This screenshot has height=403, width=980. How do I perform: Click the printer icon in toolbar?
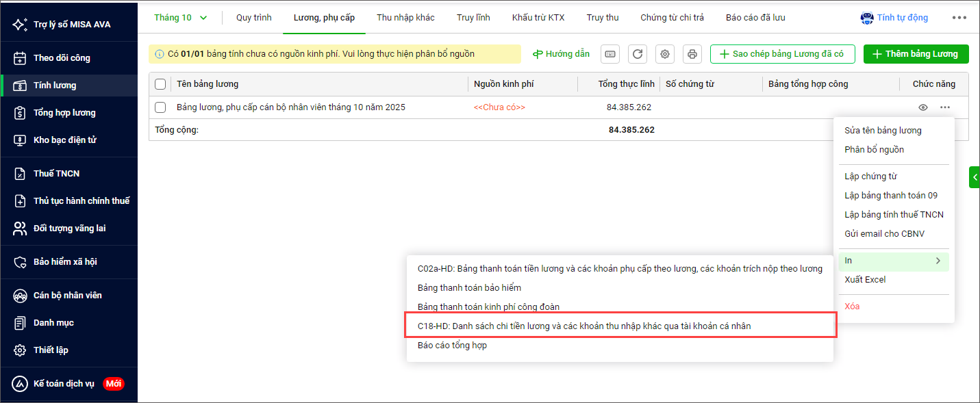[x=692, y=54]
